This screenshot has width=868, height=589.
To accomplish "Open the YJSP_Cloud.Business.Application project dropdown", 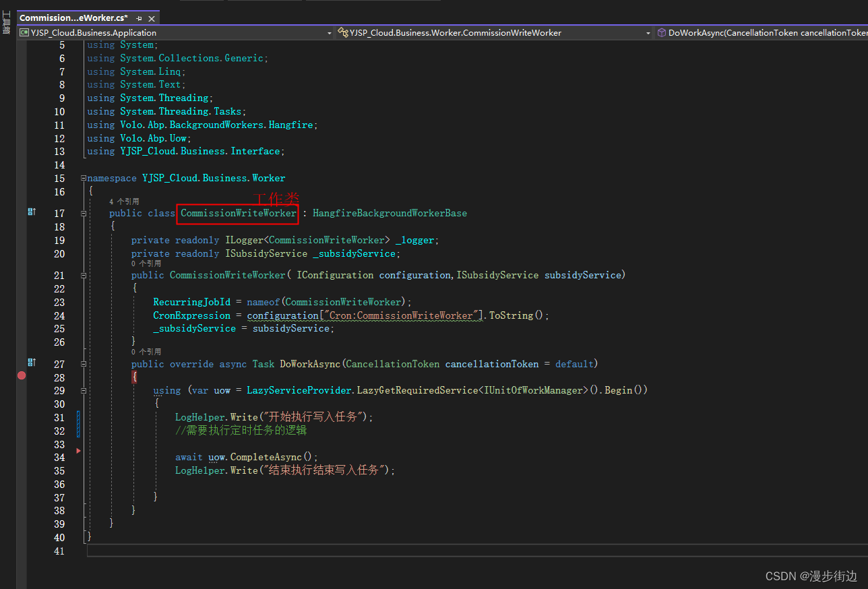I will pyautogui.click(x=328, y=32).
